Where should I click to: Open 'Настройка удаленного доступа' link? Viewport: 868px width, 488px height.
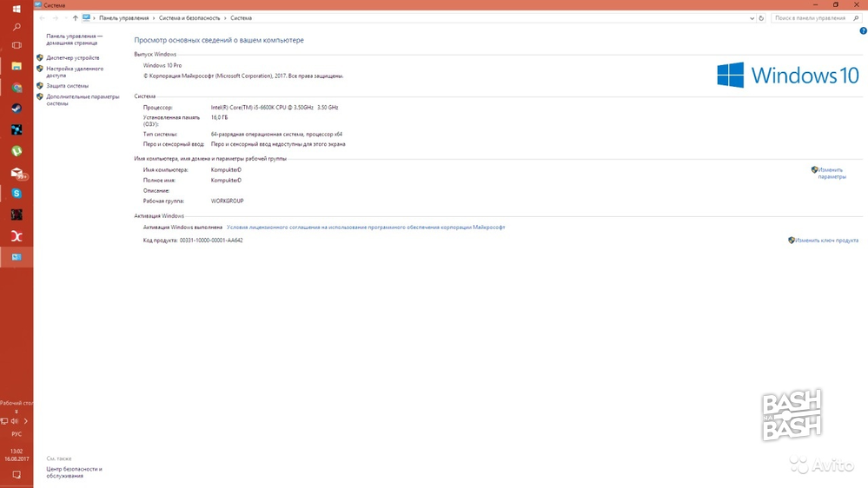click(75, 72)
